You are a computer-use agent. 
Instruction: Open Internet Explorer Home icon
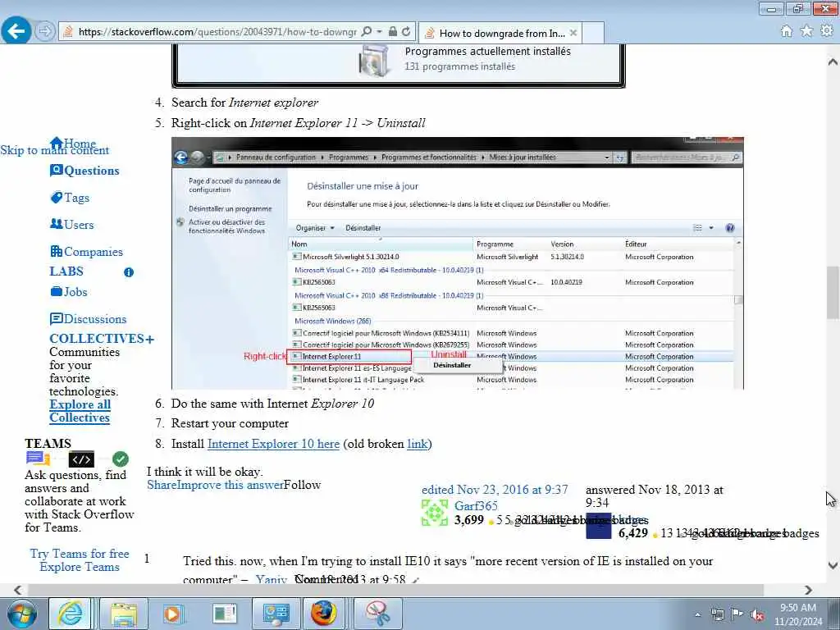(x=787, y=31)
